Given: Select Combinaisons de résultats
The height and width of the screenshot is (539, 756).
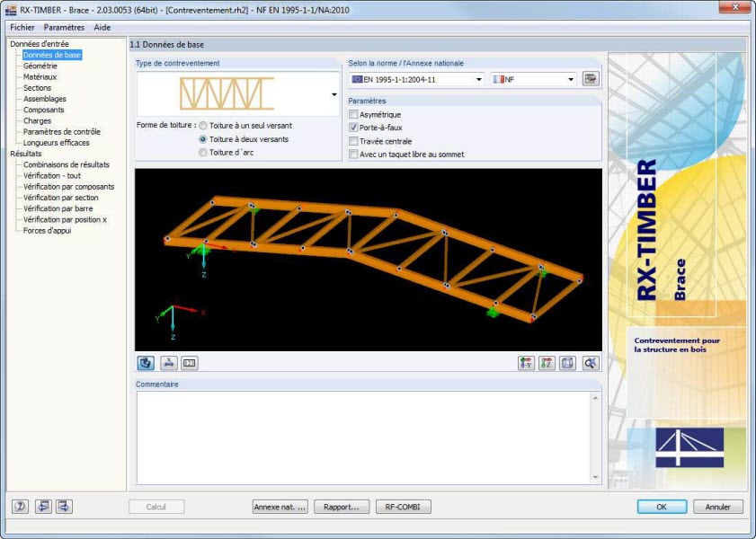Looking at the screenshot, I should pyautogui.click(x=66, y=164).
